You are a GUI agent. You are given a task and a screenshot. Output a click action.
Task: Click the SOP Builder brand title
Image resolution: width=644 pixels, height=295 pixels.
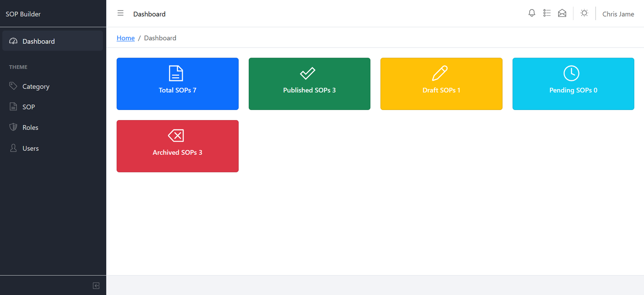(x=23, y=14)
